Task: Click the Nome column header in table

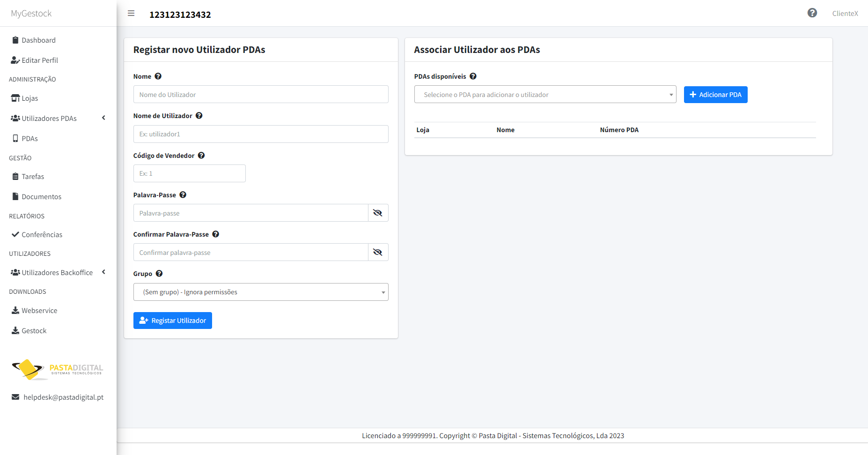Action: coord(506,130)
